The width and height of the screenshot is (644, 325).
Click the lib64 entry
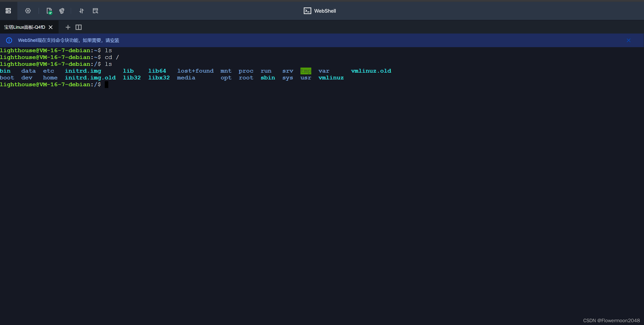[x=157, y=71]
